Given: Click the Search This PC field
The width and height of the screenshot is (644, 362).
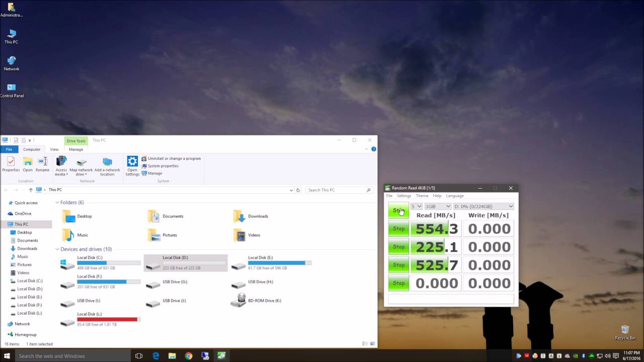Looking at the screenshot, I should point(338,190).
